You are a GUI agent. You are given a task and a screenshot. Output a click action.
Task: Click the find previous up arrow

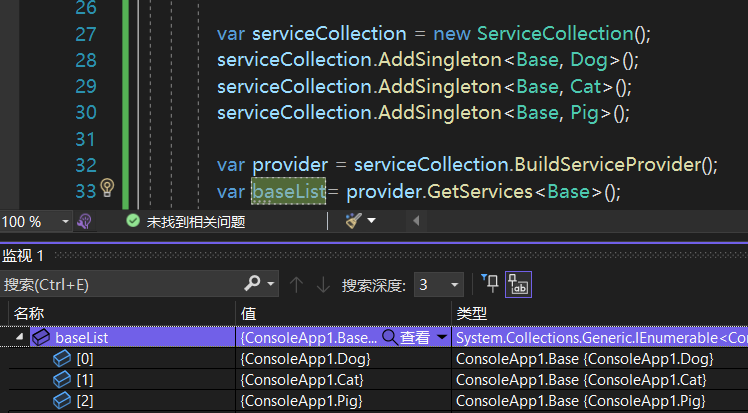(x=296, y=285)
